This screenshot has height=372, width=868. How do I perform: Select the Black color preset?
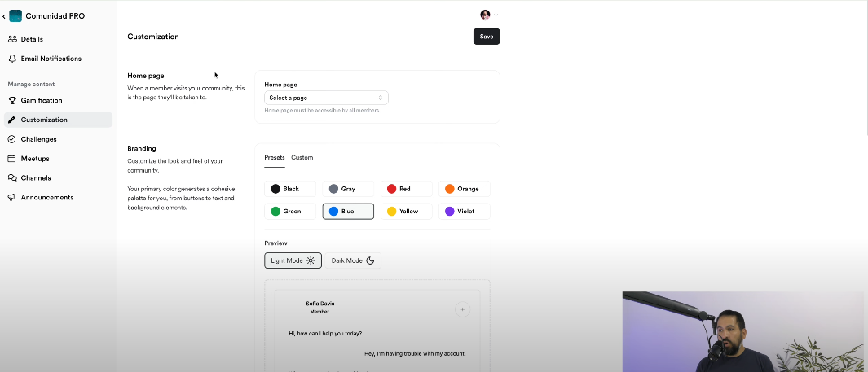click(x=290, y=189)
